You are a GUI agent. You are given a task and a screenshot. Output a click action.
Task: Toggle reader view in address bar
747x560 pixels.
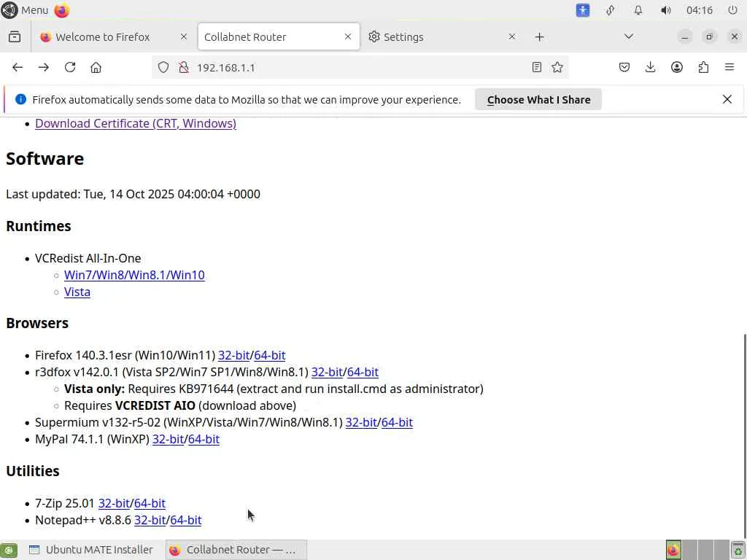(x=536, y=67)
